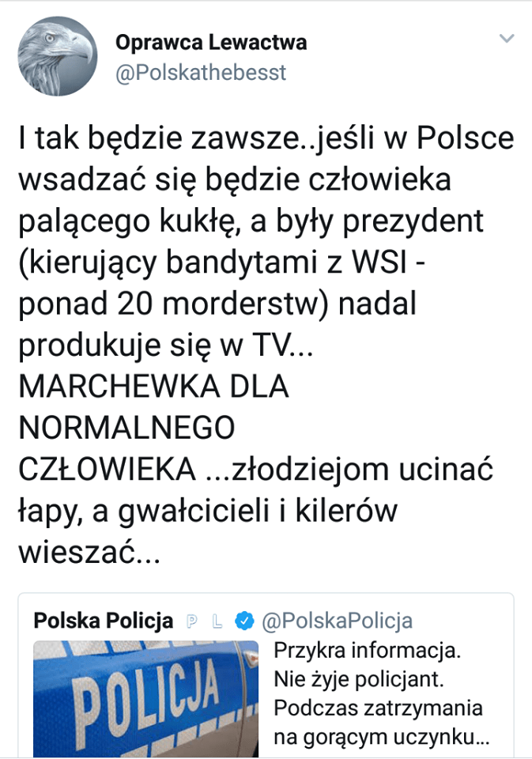
Task: Click the blue verified checkmark badge
Action: coord(247,621)
